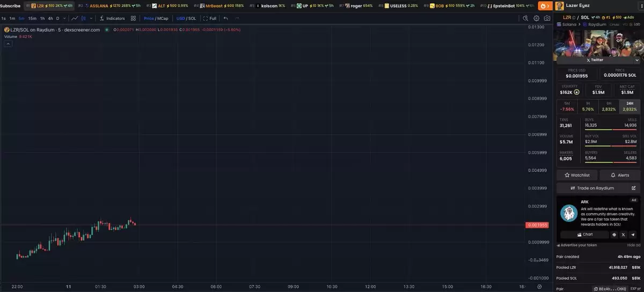Open trending token #2 ASSLANA
644x292 pixels.
[x=110, y=5]
